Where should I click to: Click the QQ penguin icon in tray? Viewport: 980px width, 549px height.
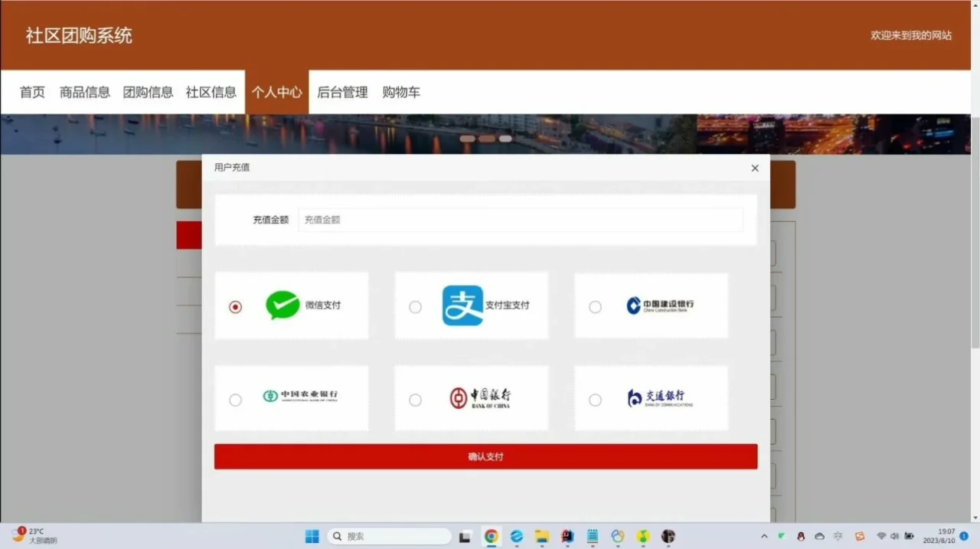[x=801, y=536]
